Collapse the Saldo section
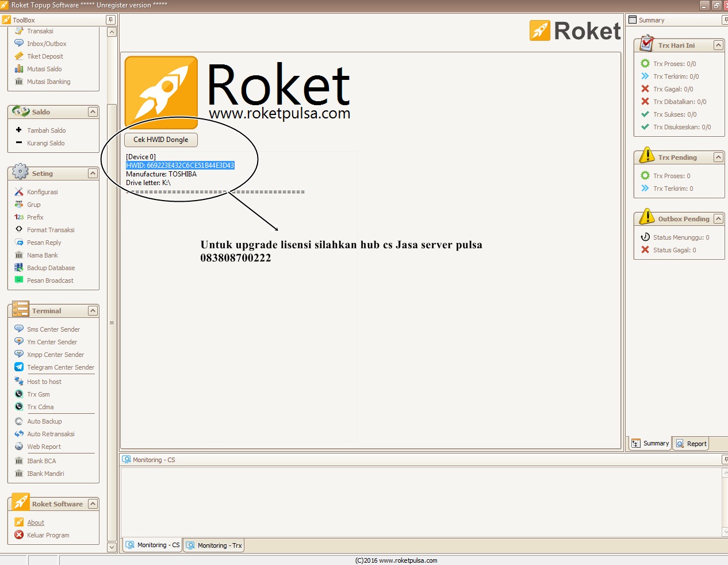 coord(93,112)
